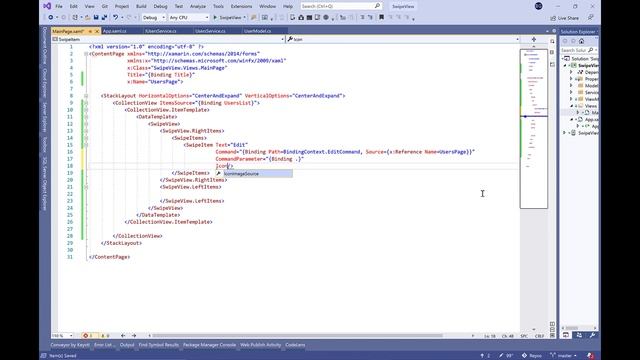Screen dimensions: 640x360
Task: Open the Output panel tab
Action: (x=127, y=345)
